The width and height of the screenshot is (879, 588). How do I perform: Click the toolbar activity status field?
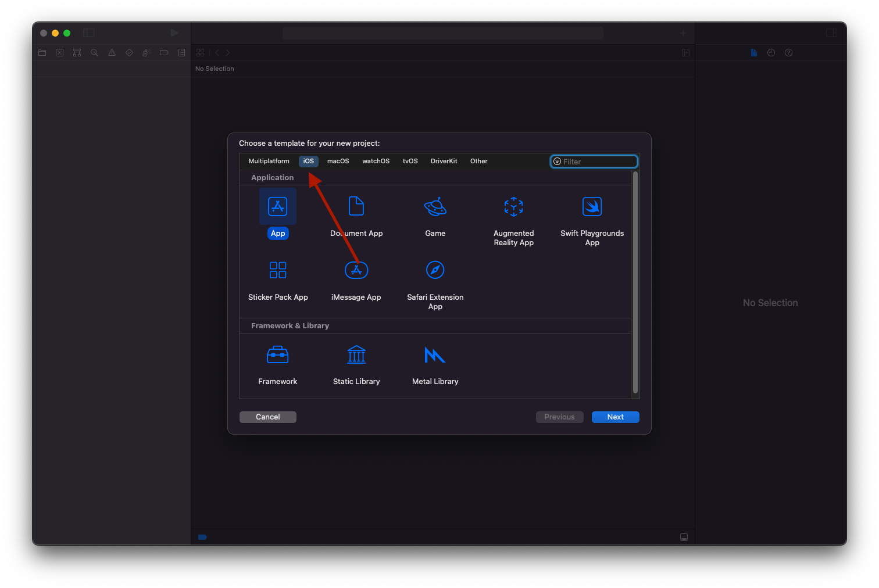pyautogui.click(x=443, y=33)
